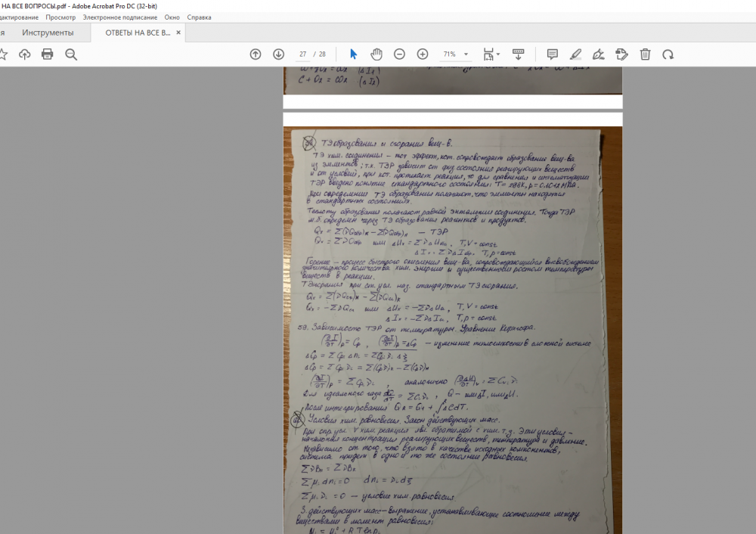This screenshot has height=534, width=756.
Task: Add a sticky note comment
Action: 553,54
